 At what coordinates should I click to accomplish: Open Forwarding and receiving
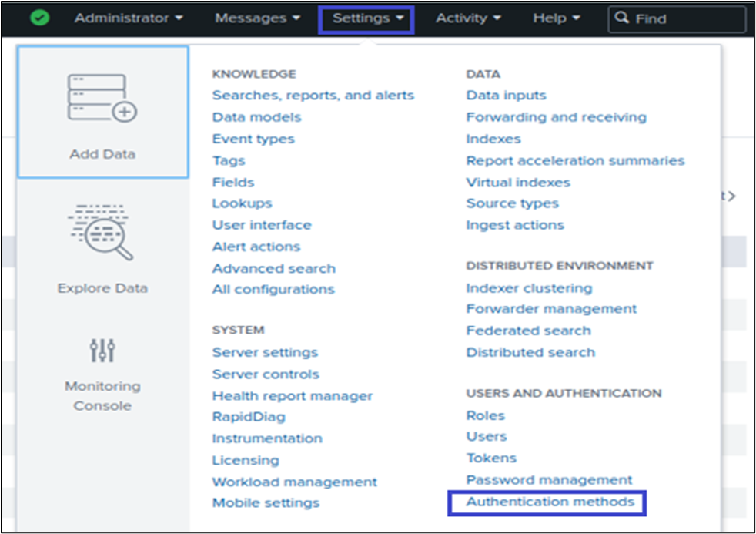[x=556, y=117]
